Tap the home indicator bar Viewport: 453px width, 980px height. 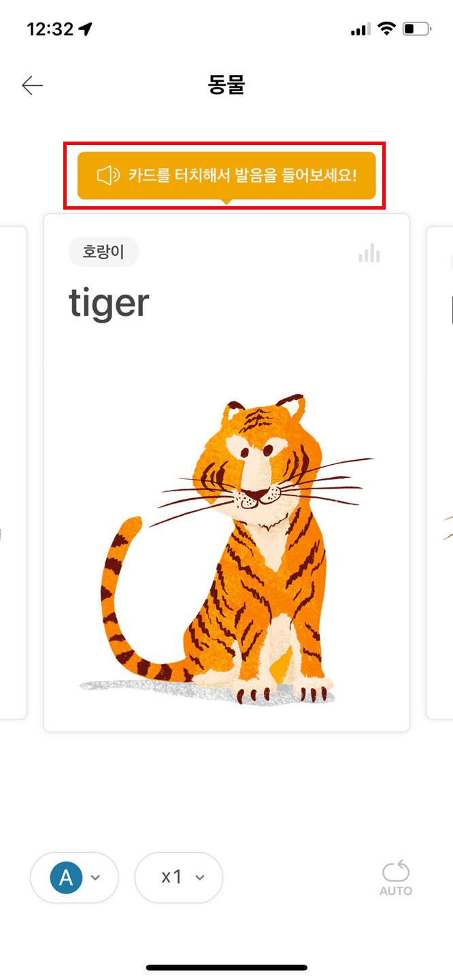click(x=227, y=967)
